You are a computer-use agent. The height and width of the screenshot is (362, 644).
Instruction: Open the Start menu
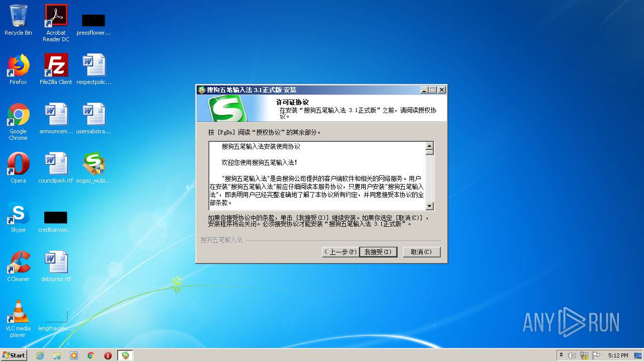pyautogui.click(x=14, y=355)
